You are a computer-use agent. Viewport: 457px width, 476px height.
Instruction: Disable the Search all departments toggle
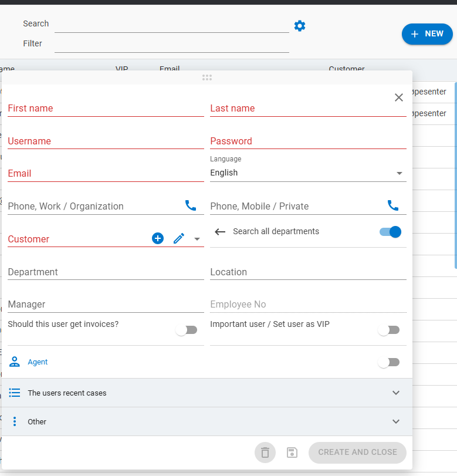(x=390, y=232)
